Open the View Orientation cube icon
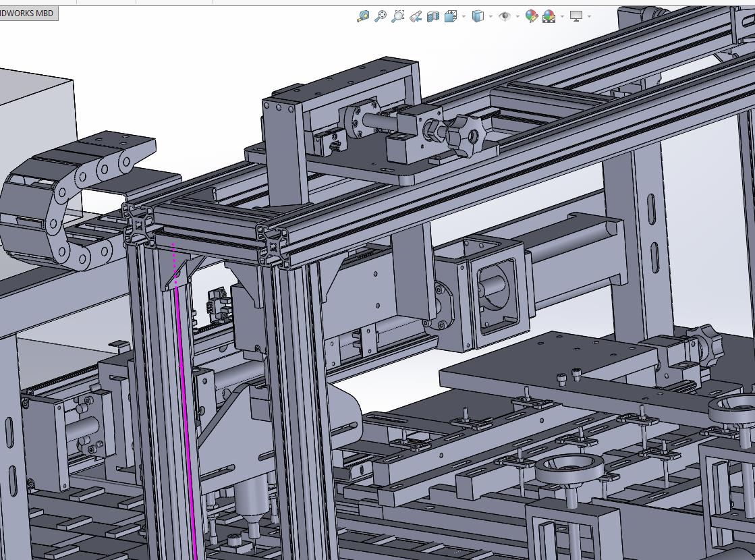The width and height of the screenshot is (755, 560). point(451,16)
